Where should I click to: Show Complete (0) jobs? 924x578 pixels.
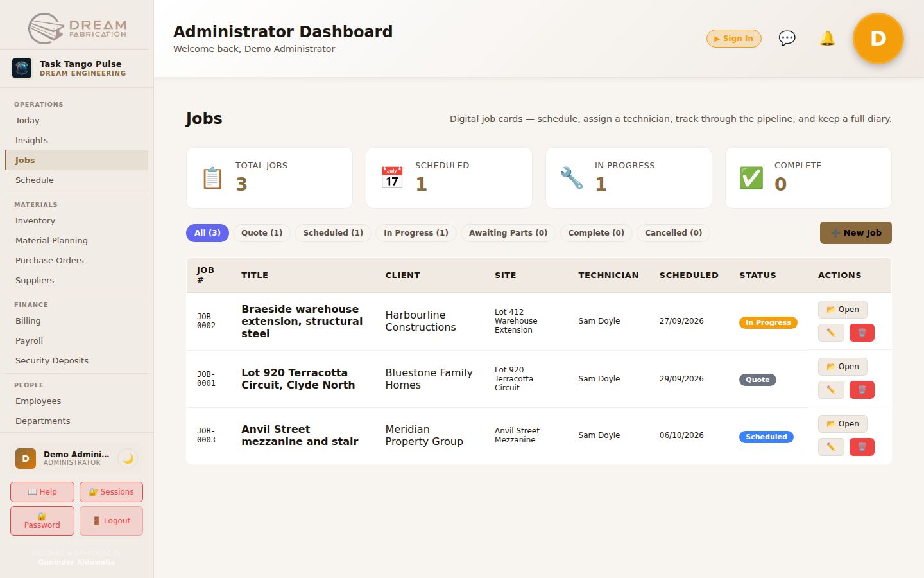(x=596, y=233)
